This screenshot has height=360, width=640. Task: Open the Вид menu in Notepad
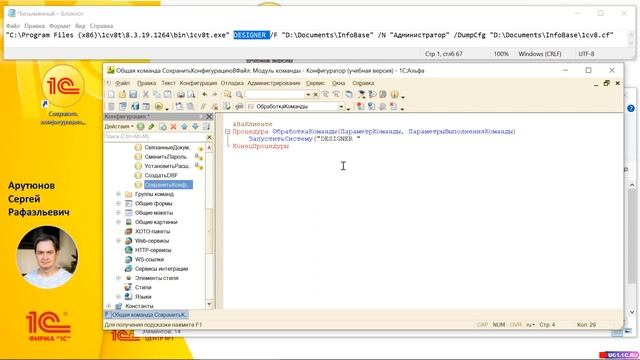[x=80, y=26]
